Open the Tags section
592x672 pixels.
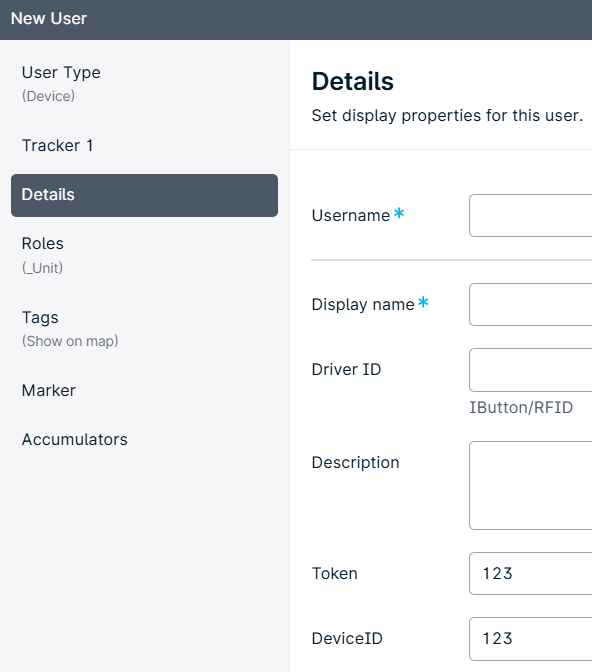point(144,329)
